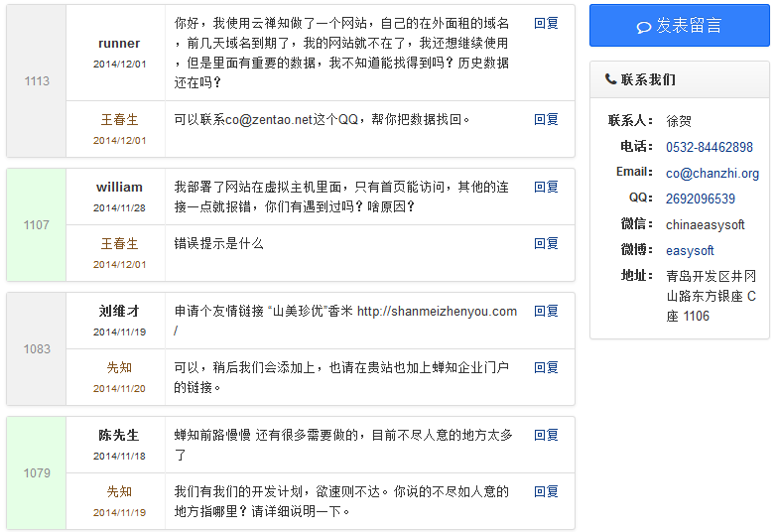The height and width of the screenshot is (532, 776).
Task: Click 回复 beside 先知's 2014/11/20 response
Action: pos(546,367)
